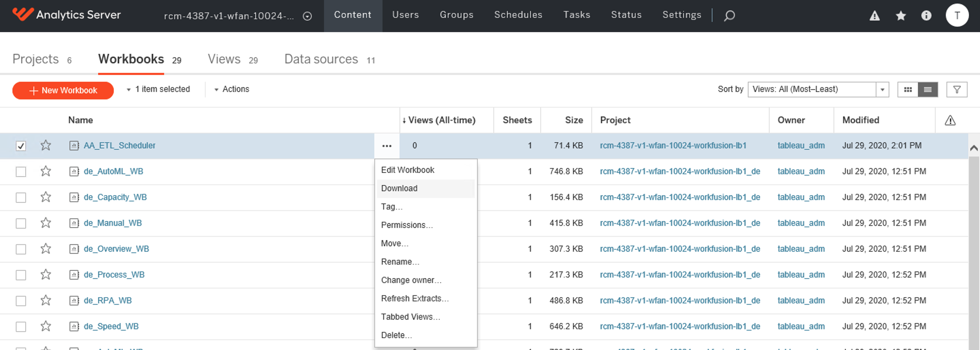Click the scrollbar up arrow
The image size is (980, 350).
pos(974,148)
